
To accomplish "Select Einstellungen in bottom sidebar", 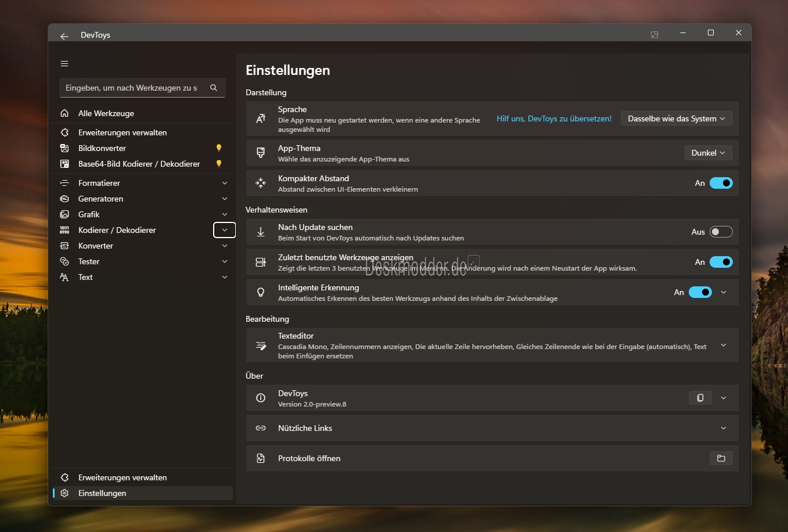I will (143, 493).
